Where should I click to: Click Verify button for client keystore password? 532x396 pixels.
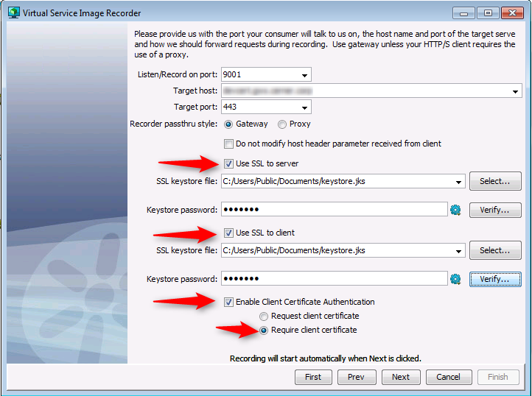[495, 279]
